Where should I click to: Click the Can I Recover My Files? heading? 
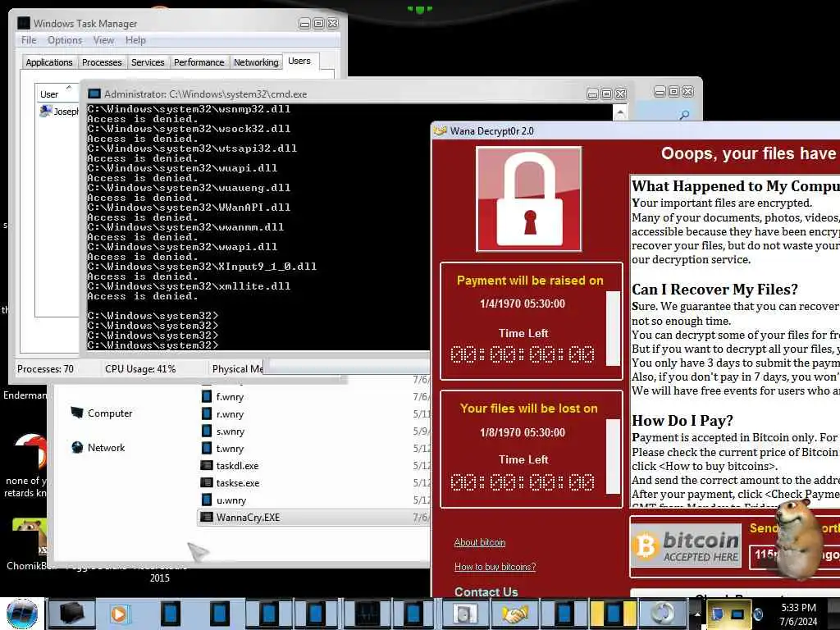[714, 290]
